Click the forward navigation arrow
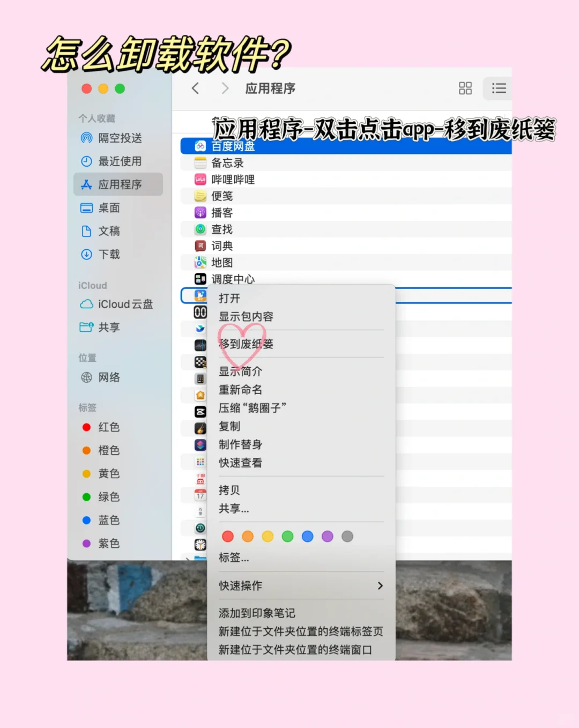579x728 pixels. tap(225, 88)
